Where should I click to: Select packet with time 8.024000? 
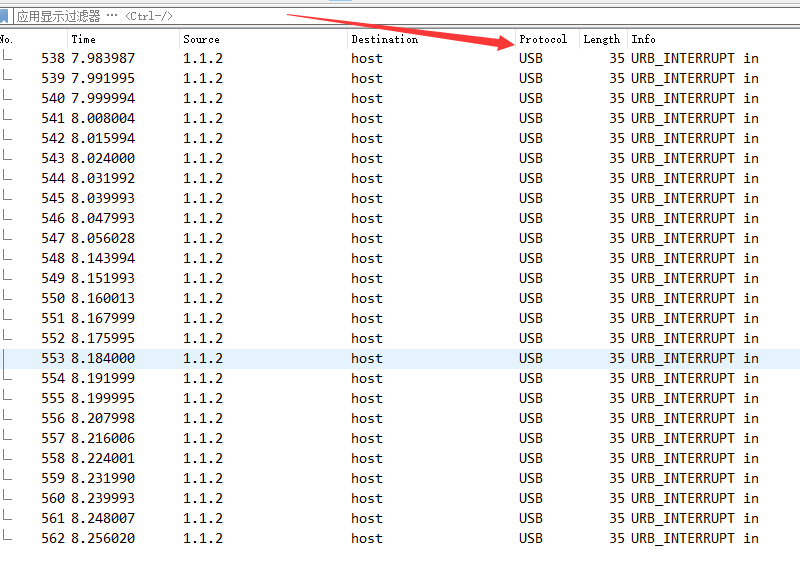pos(400,158)
